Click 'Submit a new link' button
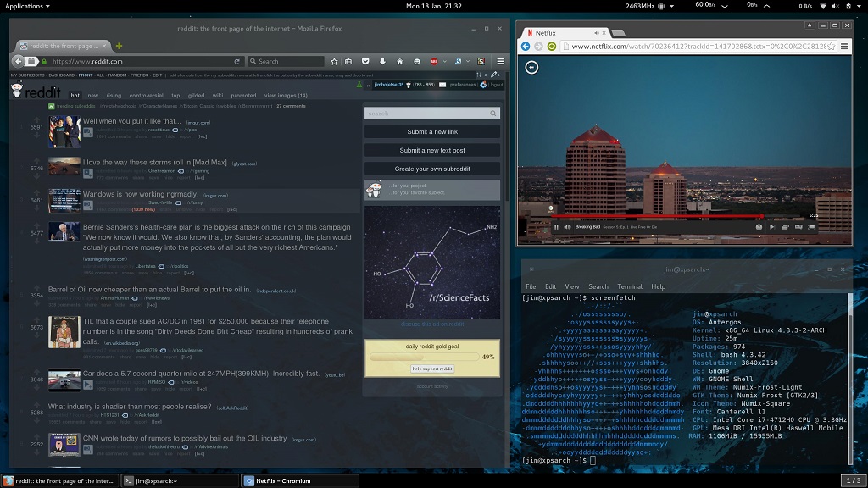The image size is (868, 488). pyautogui.click(x=432, y=131)
